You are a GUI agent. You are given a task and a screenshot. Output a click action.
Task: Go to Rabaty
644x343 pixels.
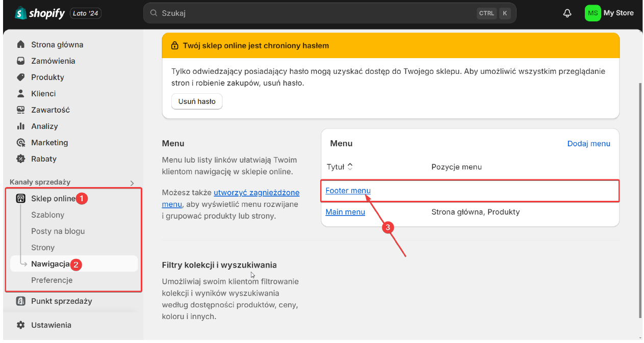(44, 159)
